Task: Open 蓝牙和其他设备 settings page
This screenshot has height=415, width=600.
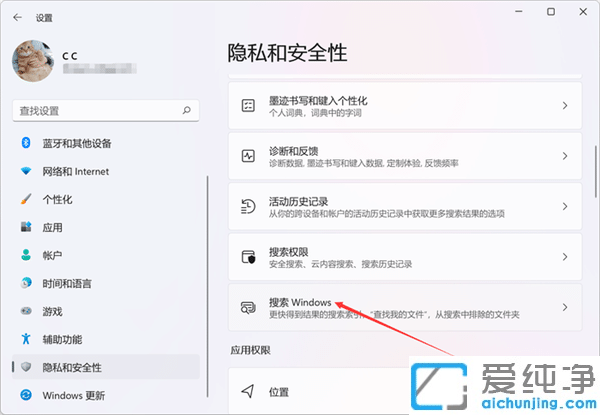Action: [x=106, y=143]
